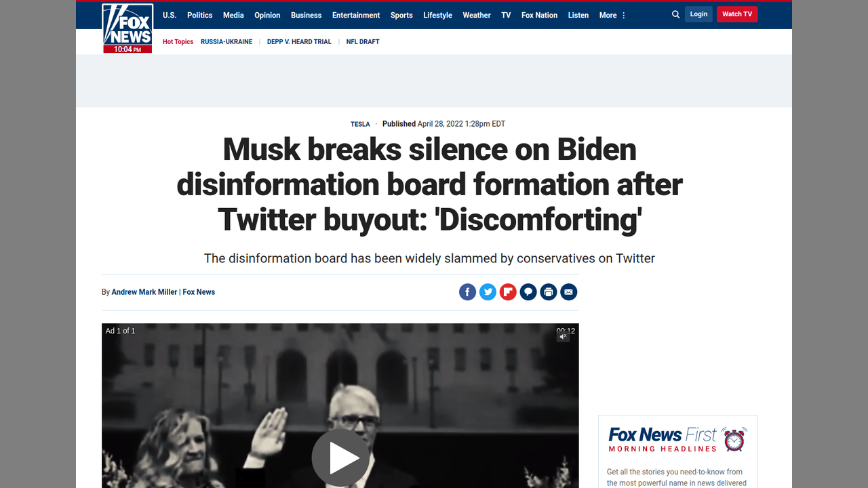This screenshot has height=488, width=868.
Task: Open author Andrew Mark Miller link
Action: click(x=144, y=292)
